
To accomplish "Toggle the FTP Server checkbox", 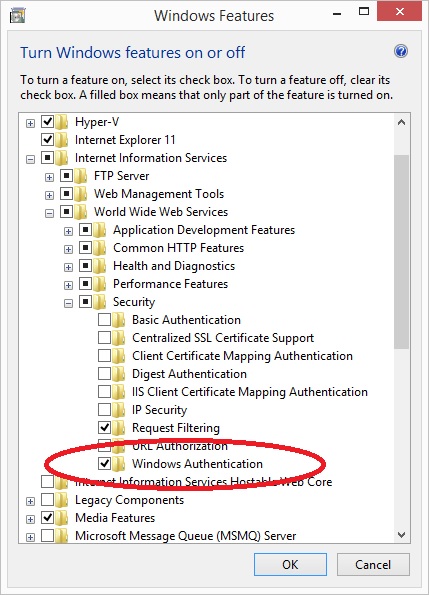I will pos(66,175).
